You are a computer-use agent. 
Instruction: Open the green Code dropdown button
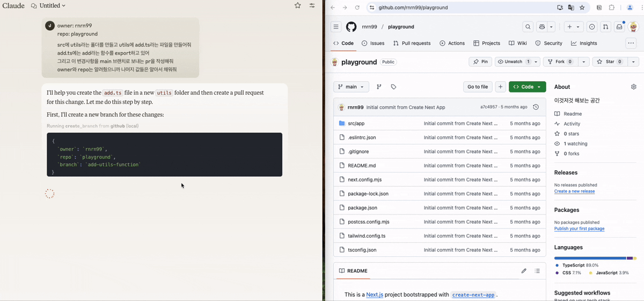tap(528, 87)
